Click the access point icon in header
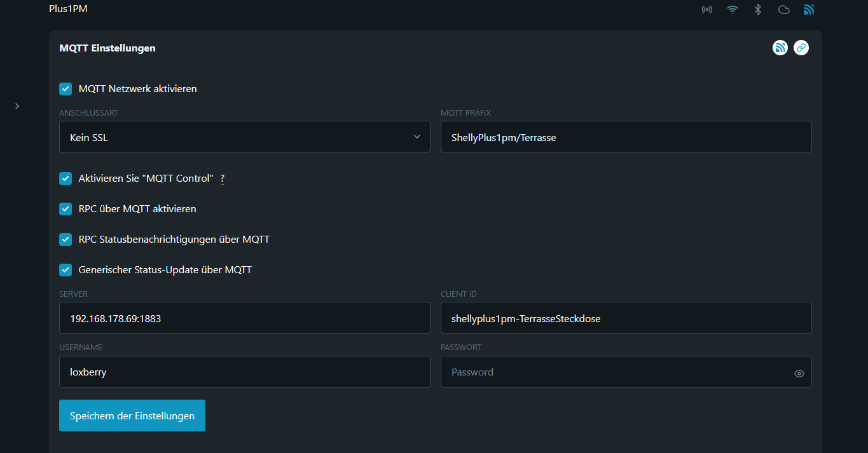Image resolution: width=868 pixels, height=453 pixels. point(706,10)
